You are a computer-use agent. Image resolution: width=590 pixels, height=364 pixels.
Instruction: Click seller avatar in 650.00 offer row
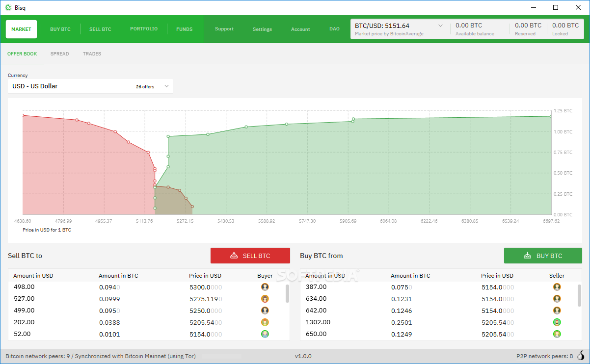pos(557,334)
